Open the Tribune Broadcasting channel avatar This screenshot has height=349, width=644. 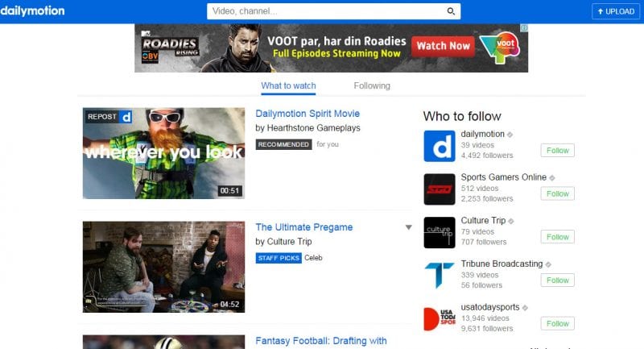440,276
